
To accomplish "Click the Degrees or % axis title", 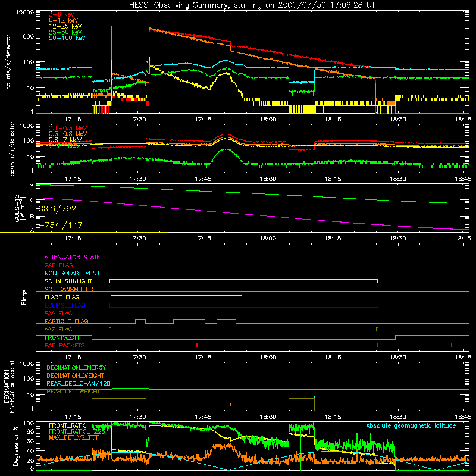I will tap(15, 446).
